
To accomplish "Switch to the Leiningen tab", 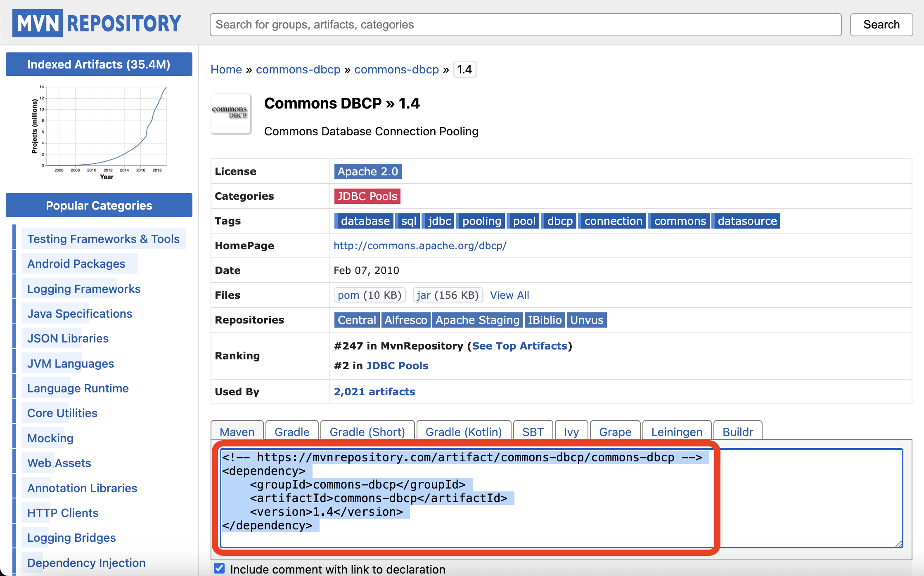I will coord(676,432).
